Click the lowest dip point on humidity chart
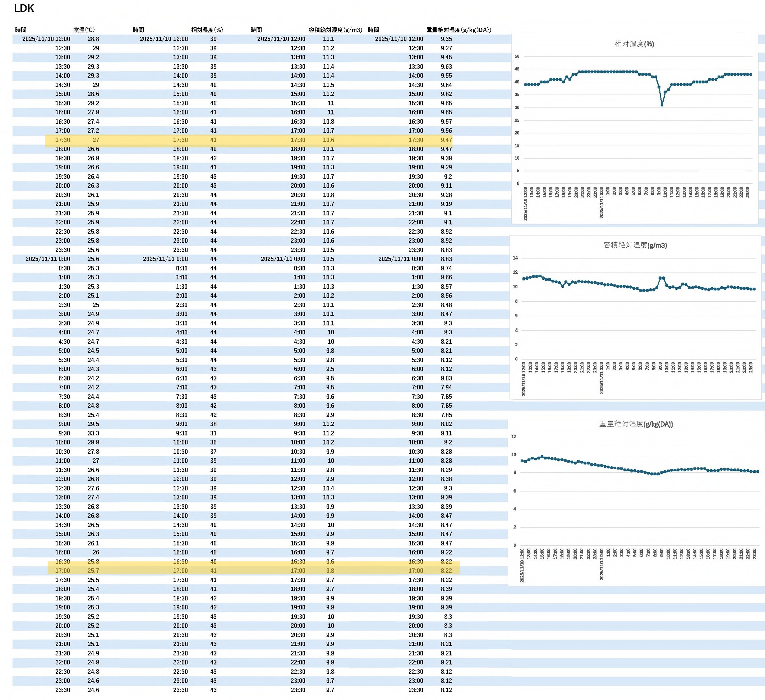This screenshot has width=765, height=700. (x=662, y=105)
